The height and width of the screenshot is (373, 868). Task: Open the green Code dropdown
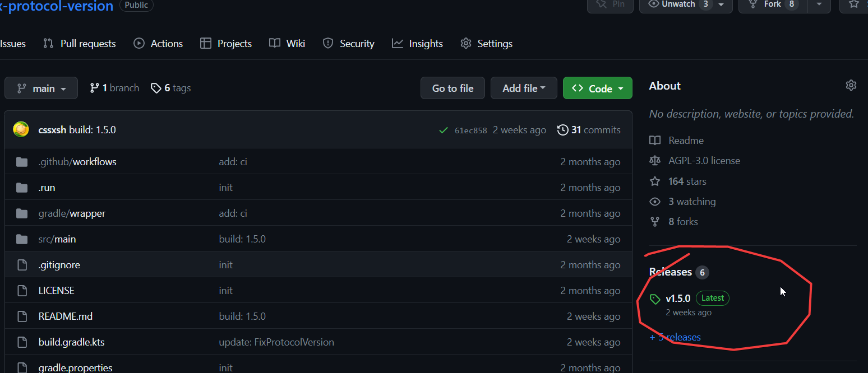(597, 88)
